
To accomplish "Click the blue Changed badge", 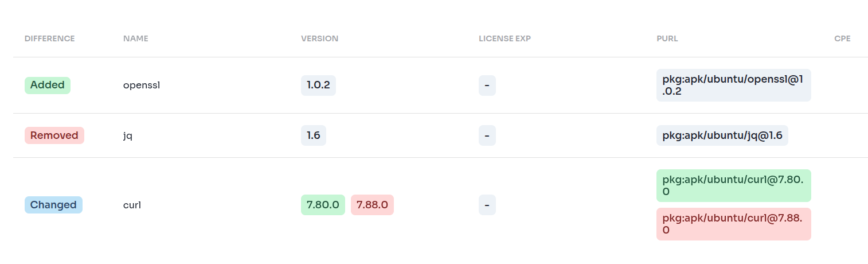I will (53, 205).
